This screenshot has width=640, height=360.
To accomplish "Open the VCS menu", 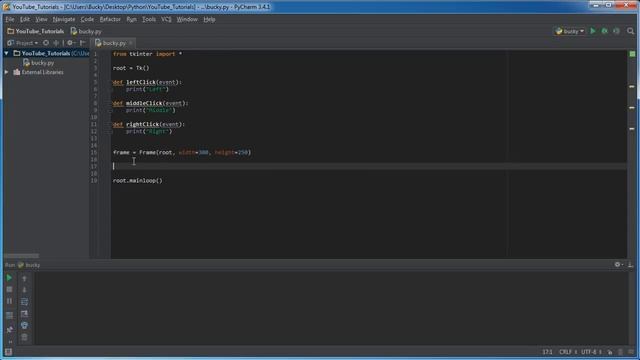I will click(x=166, y=19).
